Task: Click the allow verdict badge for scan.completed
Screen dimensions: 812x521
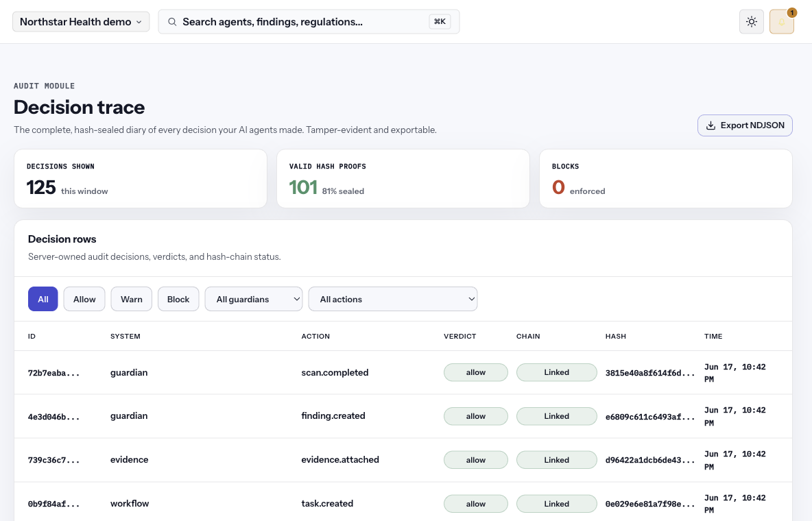Action: pyautogui.click(x=475, y=372)
